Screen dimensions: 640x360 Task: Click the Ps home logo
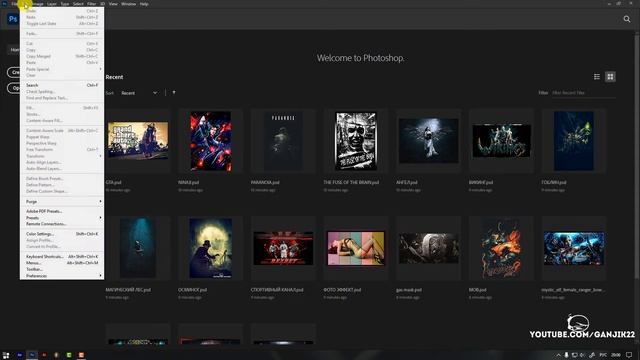[13, 19]
